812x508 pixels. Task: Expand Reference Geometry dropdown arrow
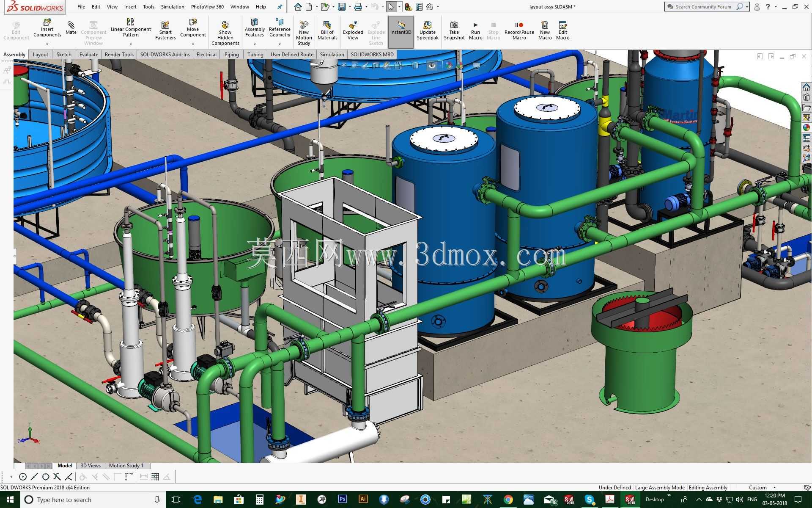(x=280, y=44)
